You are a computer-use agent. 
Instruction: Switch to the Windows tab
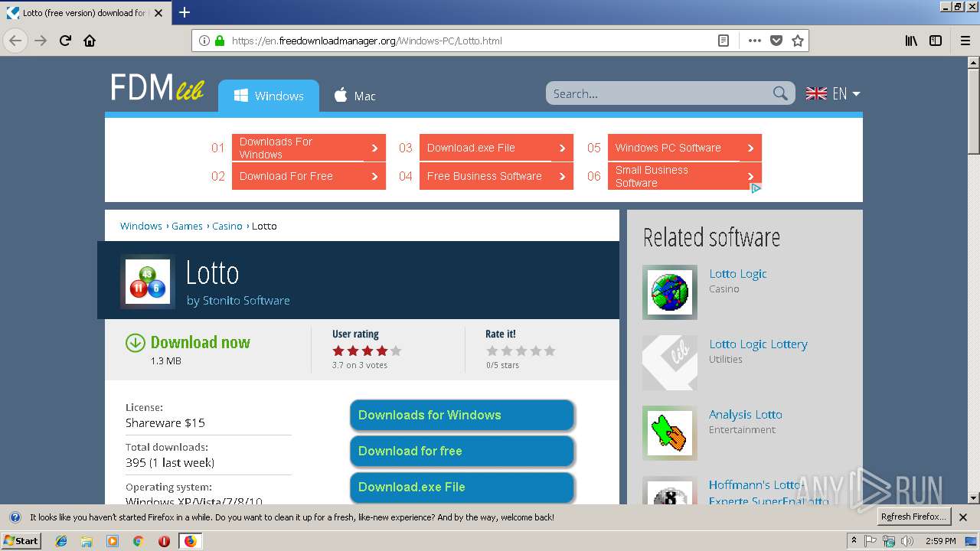tap(269, 96)
